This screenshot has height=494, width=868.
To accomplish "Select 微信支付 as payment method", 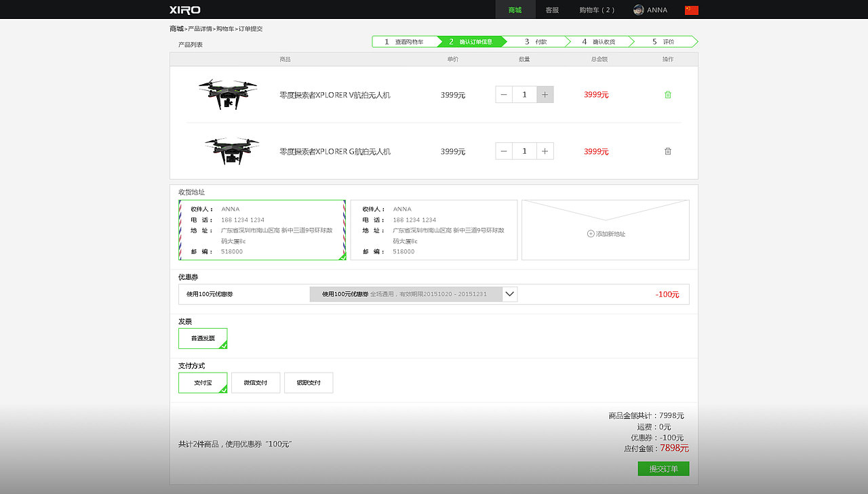I will [256, 383].
